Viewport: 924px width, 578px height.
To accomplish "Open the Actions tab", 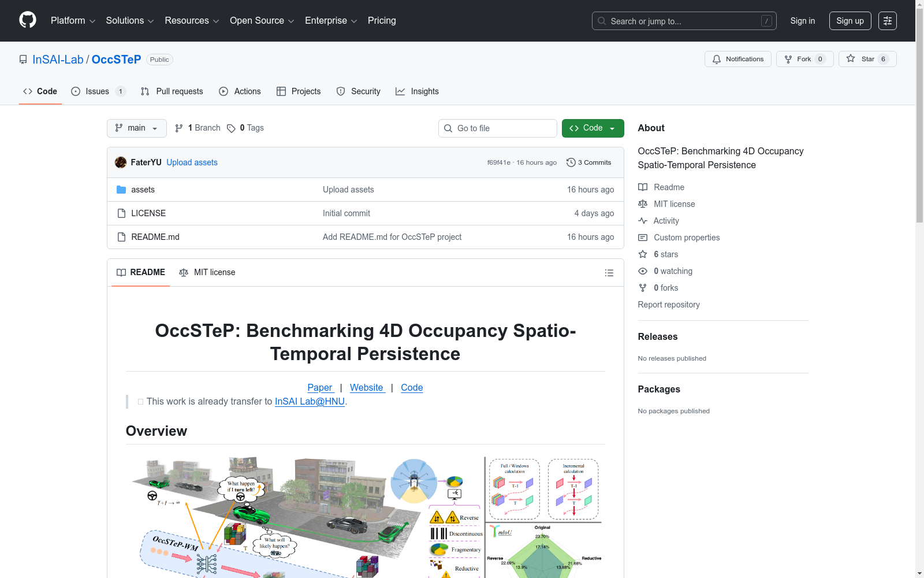I will 240,91.
